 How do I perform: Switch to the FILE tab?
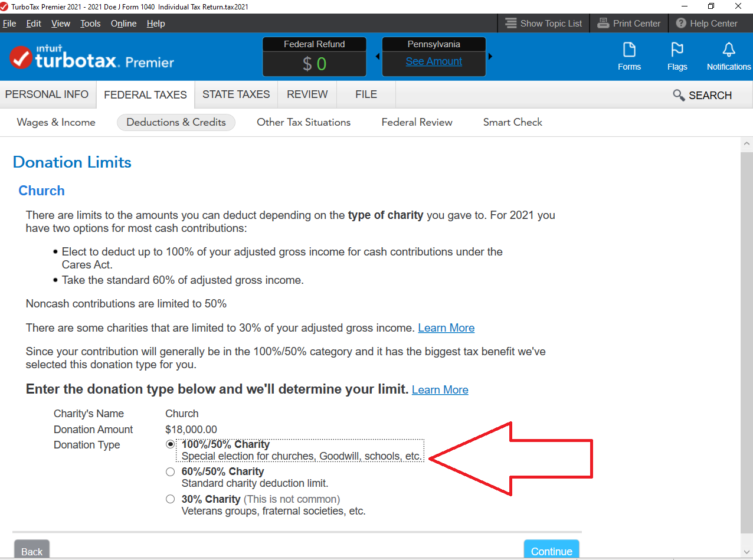point(366,94)
